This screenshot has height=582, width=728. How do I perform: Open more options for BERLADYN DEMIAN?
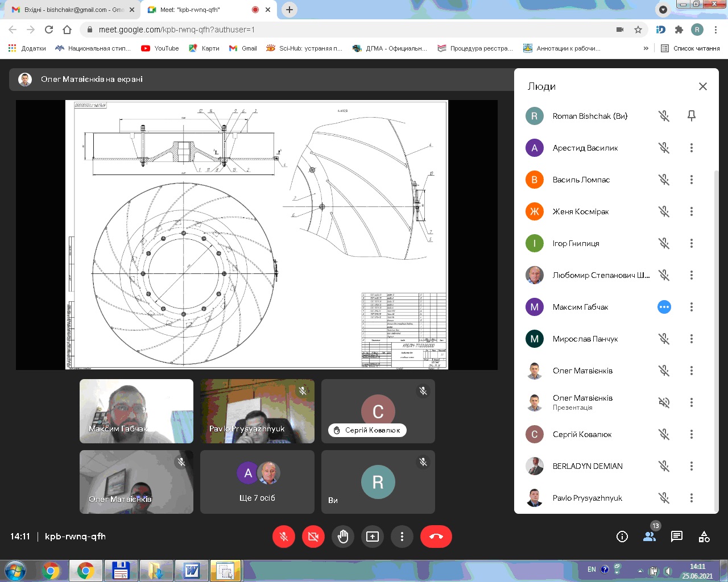[692, 466]
